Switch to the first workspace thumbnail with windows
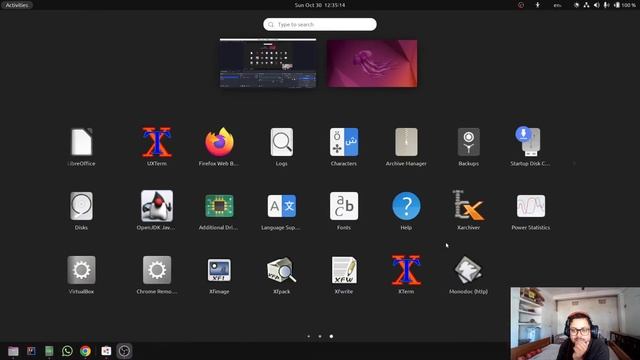640x360 pixels. pyautogui.click(x=268, y=63)
